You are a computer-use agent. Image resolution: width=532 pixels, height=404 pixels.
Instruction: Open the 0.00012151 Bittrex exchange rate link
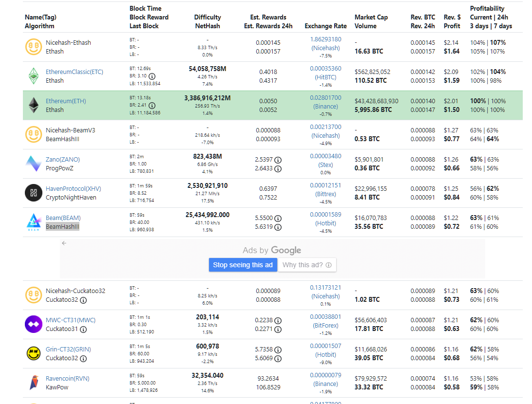pyautogui.click(x=326, y=189)
